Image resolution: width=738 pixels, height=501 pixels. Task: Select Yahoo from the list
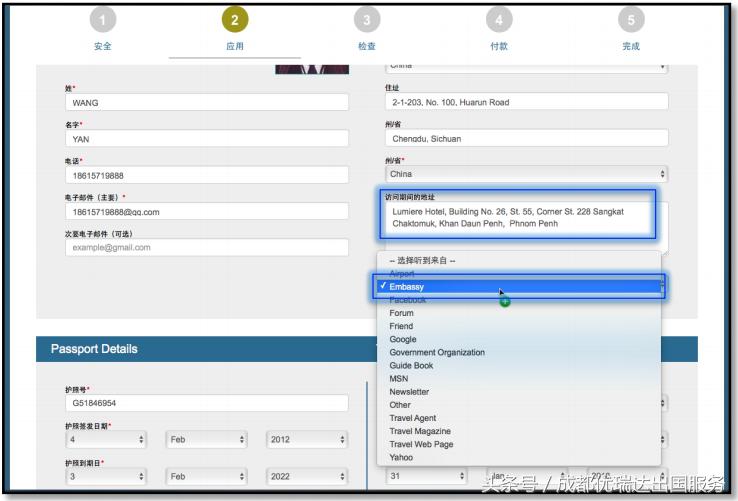pos(519,457)
